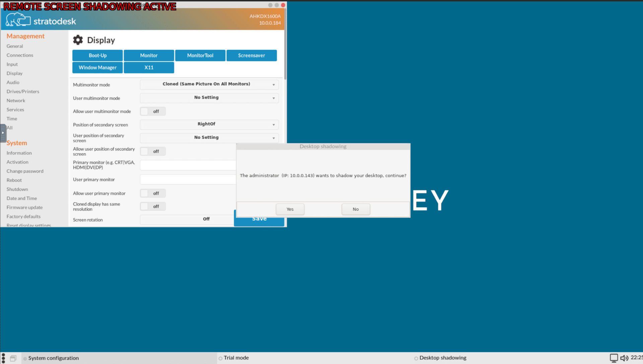The image size is (643, 364).
Task: Switch to the Screensaver display tab
Action: click(251, 55)
